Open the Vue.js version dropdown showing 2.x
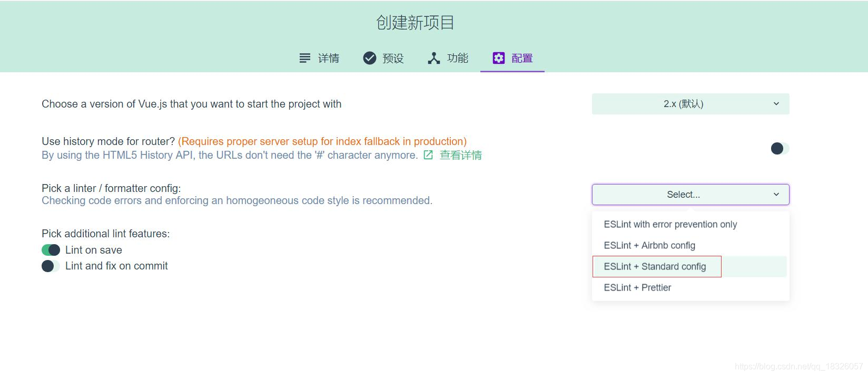 (x=690, y=103)
